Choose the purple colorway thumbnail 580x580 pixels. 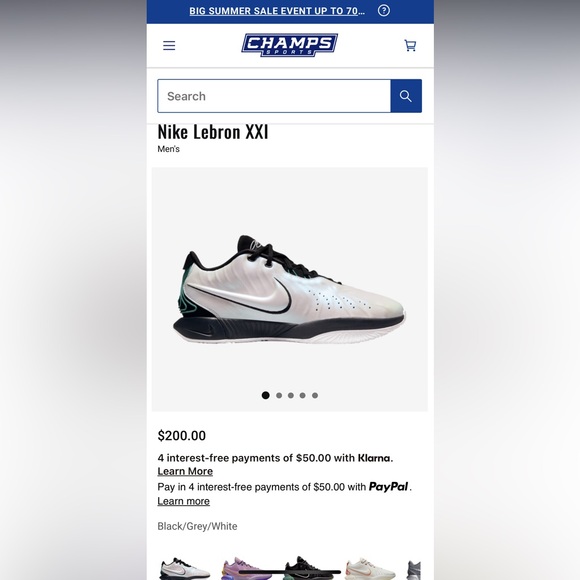coord(246,568)
